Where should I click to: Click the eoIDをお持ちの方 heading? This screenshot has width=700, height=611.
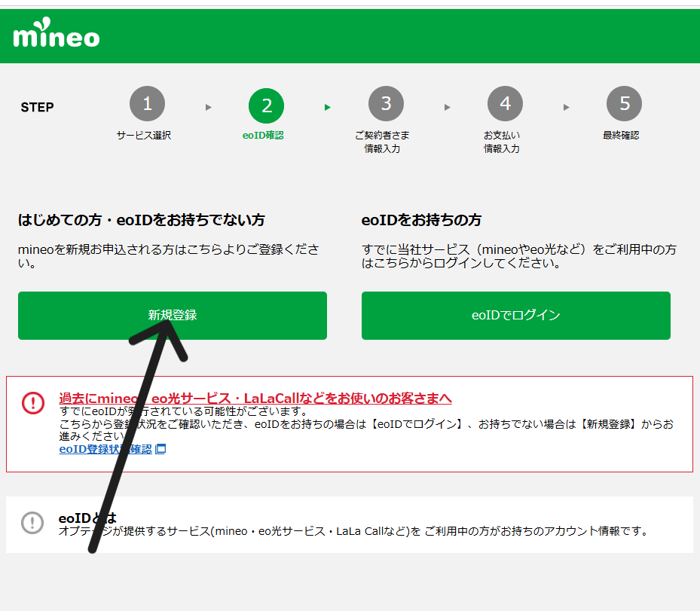[421, 220]
